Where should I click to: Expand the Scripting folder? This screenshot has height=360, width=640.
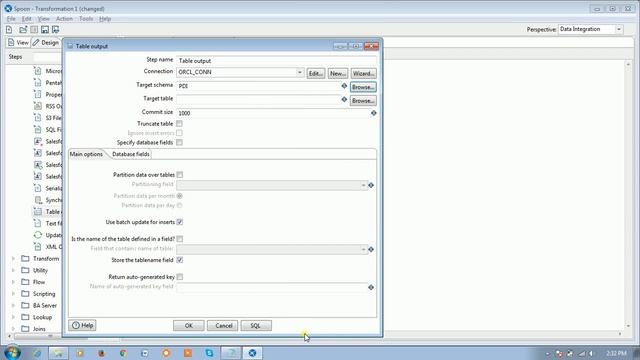pyautogui.click(x=13, y=294)
